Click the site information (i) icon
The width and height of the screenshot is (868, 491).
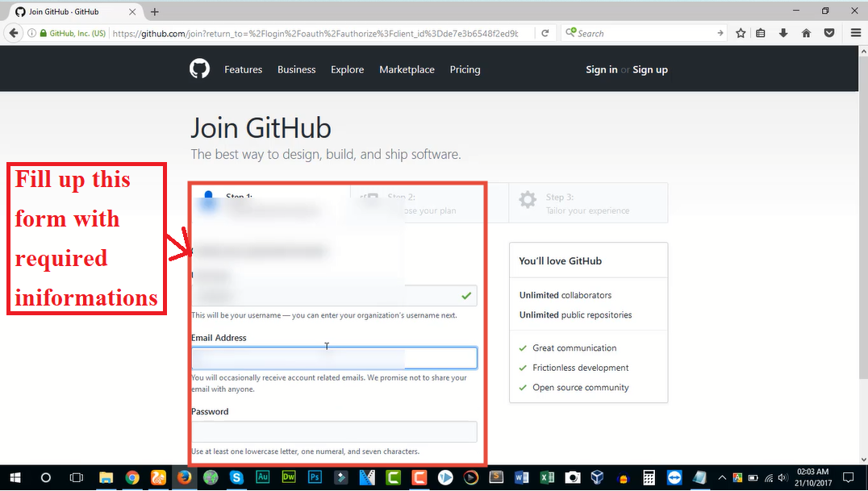(31, 33)
